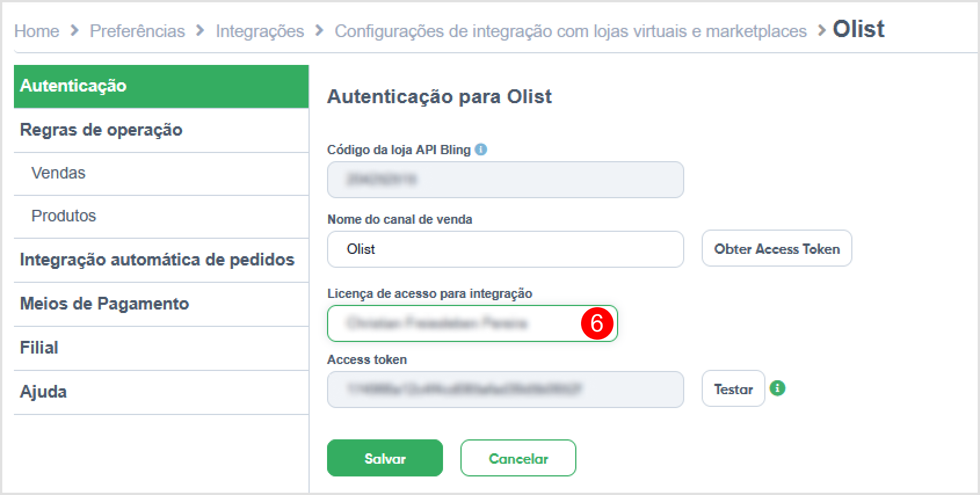Click Obter Access Token
Viewport: 980px width, 495px height.
[x=776, y=249]
